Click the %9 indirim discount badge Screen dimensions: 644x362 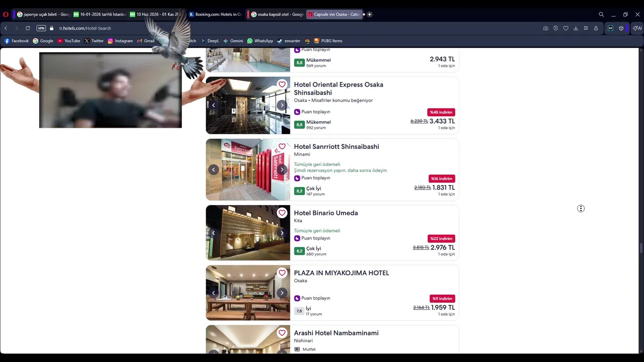pos(443,299)
